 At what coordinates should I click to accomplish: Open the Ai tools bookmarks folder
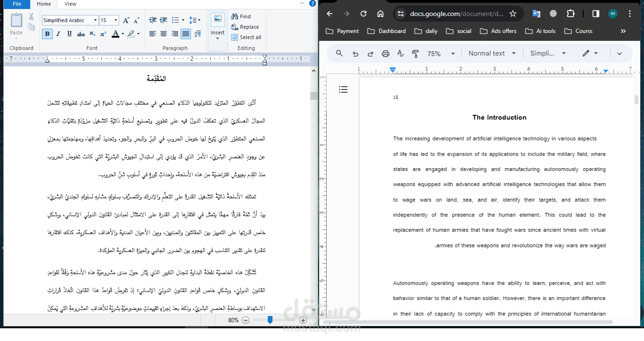pyautogui.click(x=540, y=31)
